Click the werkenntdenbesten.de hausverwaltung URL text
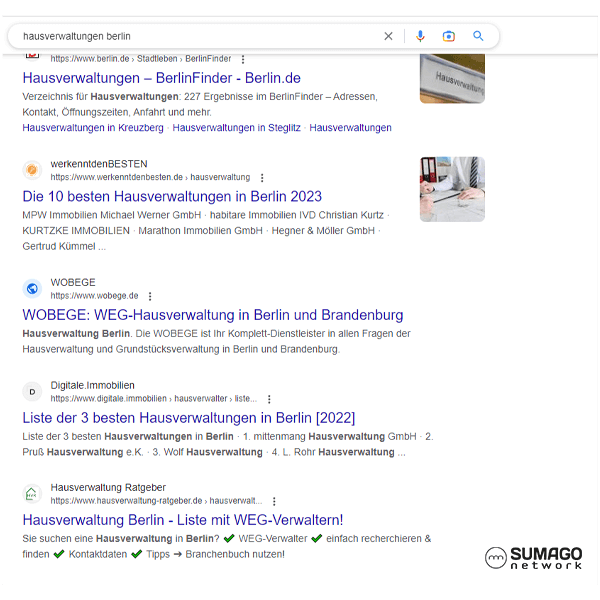 tap(150, 177)
